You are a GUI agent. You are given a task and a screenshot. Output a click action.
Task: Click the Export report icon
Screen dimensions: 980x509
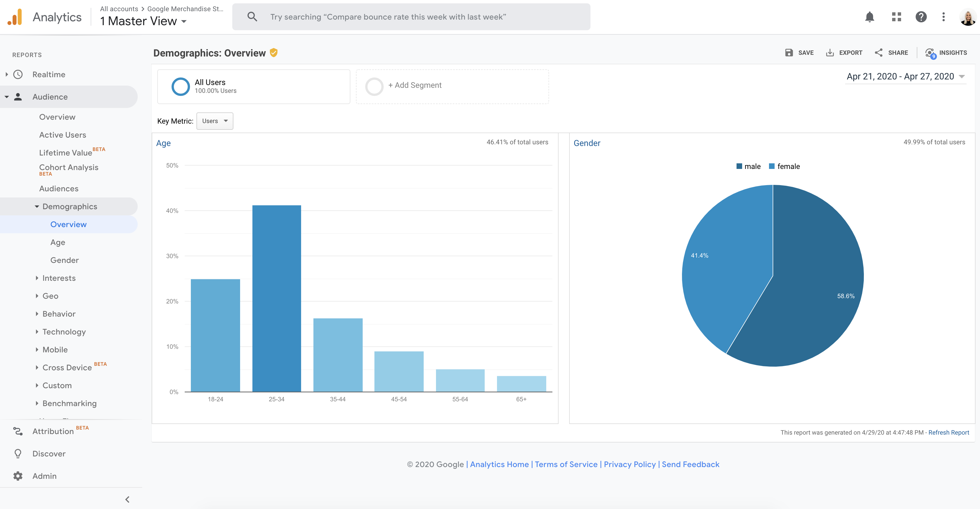830,53
